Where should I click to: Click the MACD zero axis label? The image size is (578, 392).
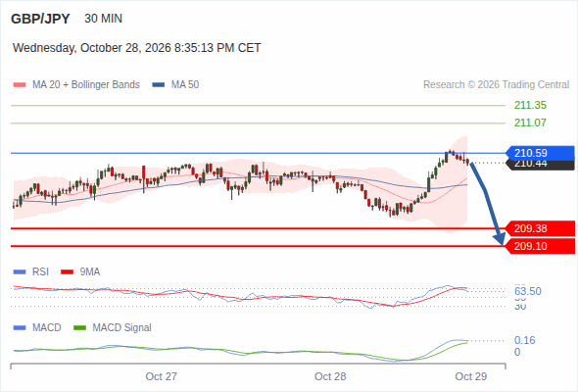click(x=517, y=352)
